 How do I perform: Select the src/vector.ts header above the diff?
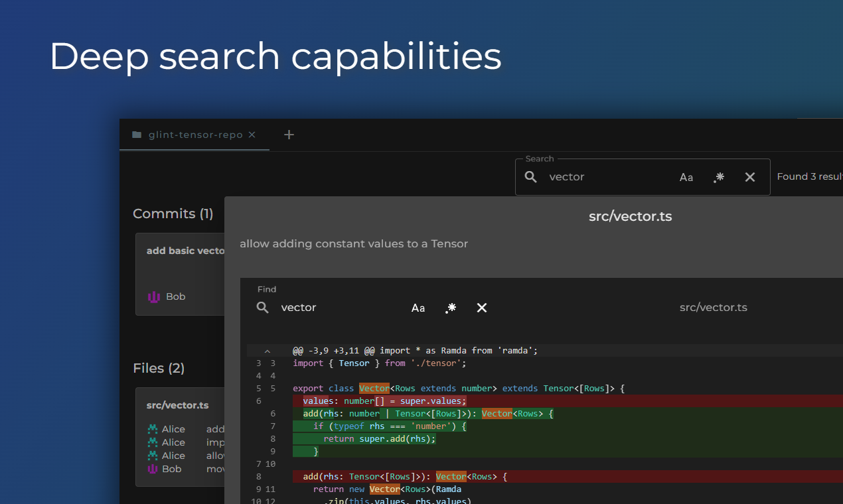[630, 216]
